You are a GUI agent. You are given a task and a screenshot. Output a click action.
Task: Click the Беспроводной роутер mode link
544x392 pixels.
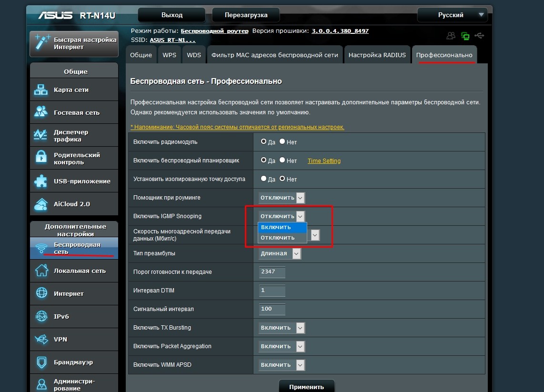coord(214,31)
